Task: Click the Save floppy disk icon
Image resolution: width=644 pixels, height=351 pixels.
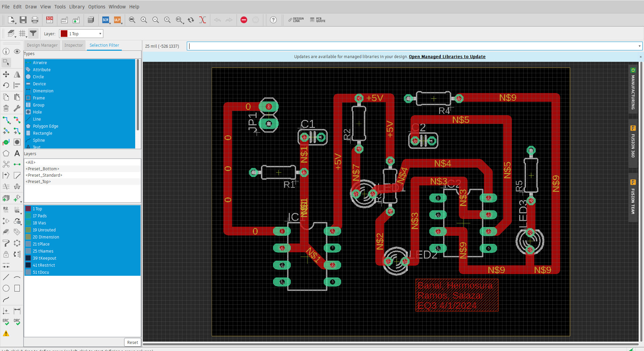Action: (23, 20)
